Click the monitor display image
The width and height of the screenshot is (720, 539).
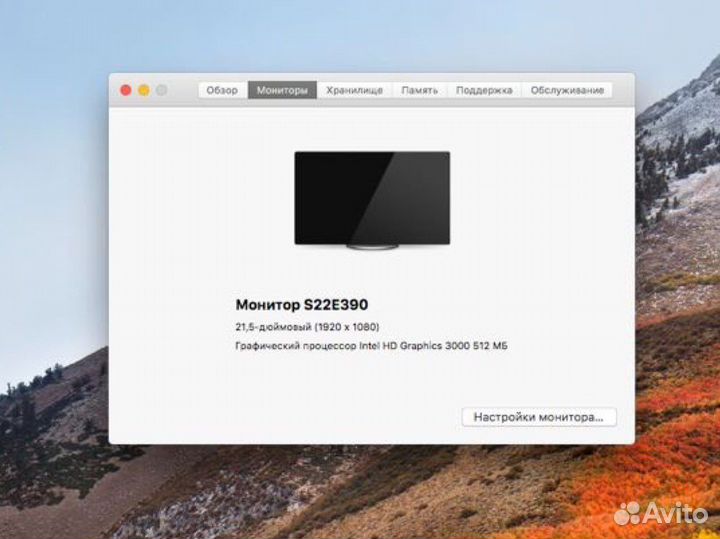click(x=372, y=200)
